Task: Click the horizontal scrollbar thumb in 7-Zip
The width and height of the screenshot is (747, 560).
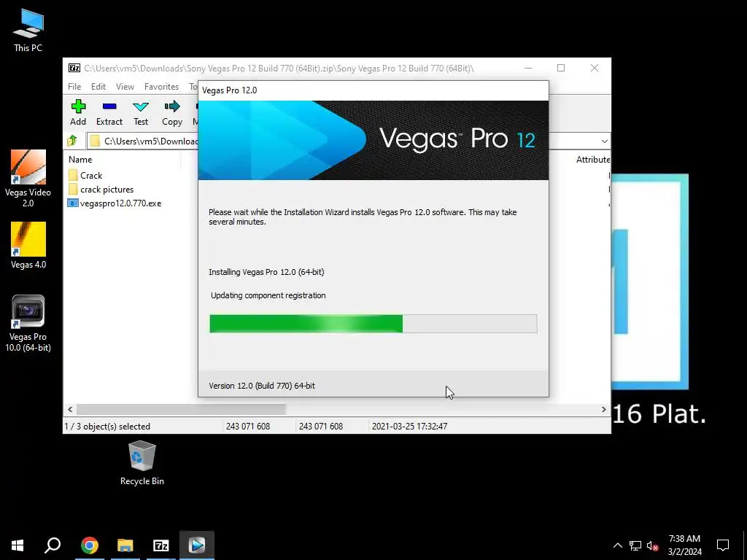Action: (181, 409)
